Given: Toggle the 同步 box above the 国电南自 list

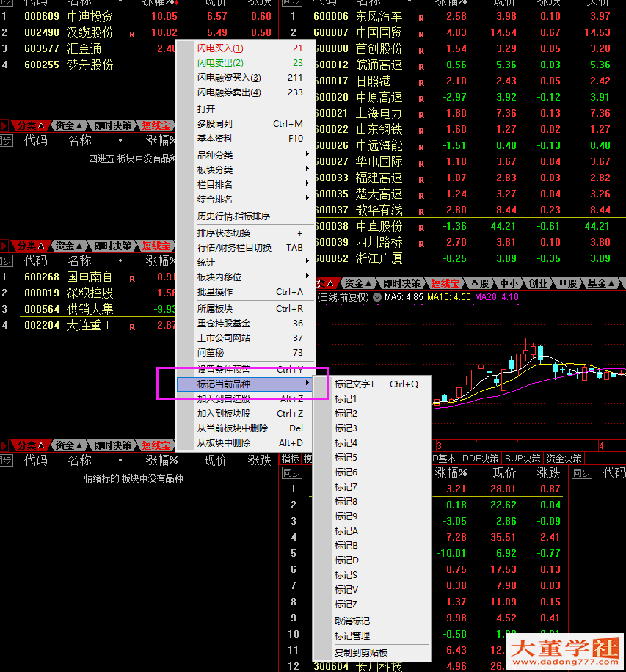Looking at the screenshot, I should 6,261.
